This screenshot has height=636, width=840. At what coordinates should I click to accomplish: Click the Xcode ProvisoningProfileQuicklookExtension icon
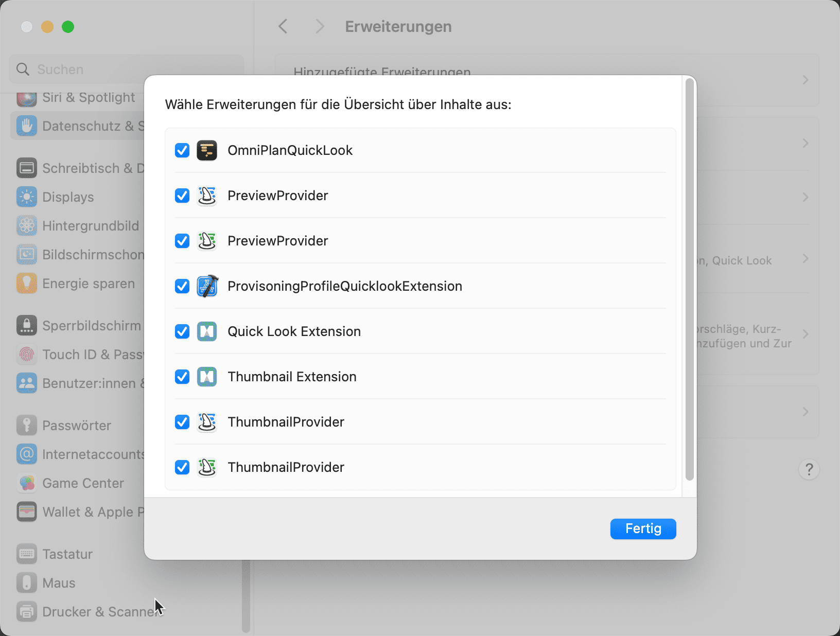click(x=207, y=286)
